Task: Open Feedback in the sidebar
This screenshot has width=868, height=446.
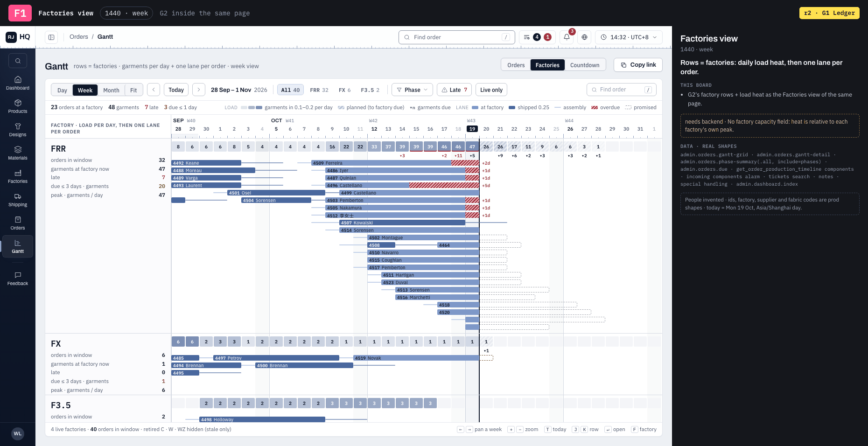Action: (18, 279)
